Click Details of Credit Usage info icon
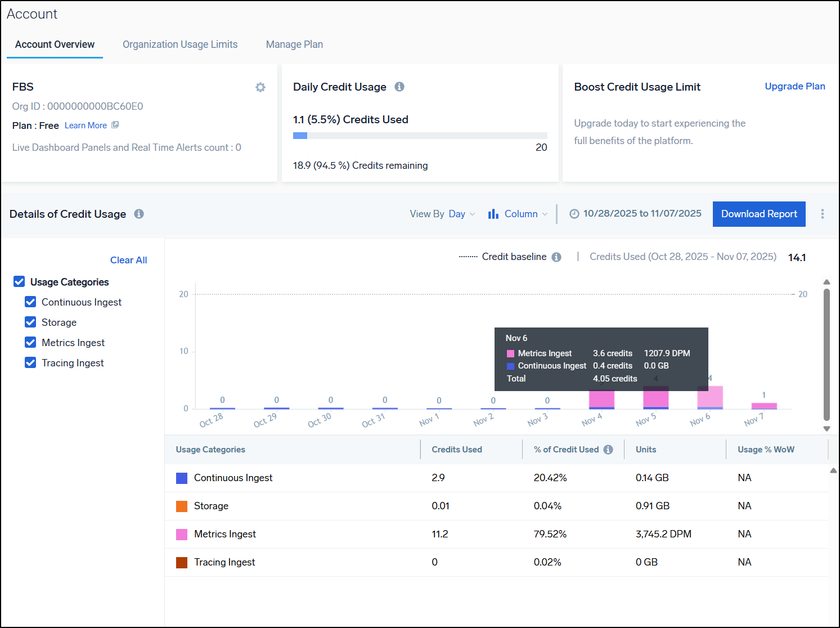The width and height of the screenshot is (840, 628). pos(139,214)
